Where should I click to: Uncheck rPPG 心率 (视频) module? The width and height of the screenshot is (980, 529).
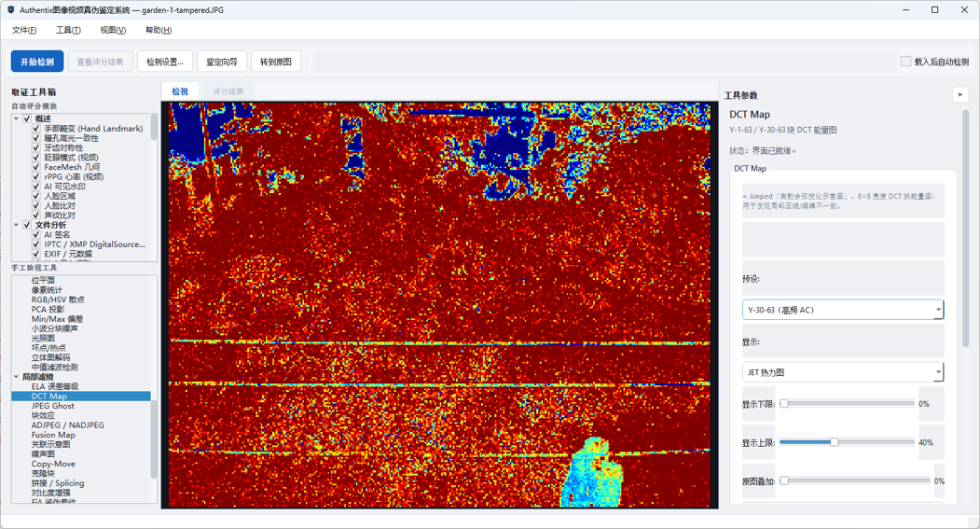pos(36,177)
